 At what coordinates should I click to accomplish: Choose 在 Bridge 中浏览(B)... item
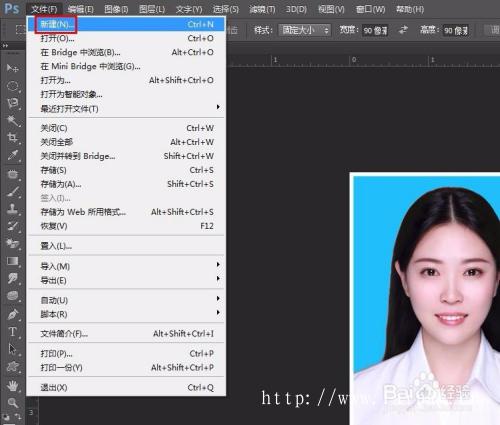click(x=126, y=52)
